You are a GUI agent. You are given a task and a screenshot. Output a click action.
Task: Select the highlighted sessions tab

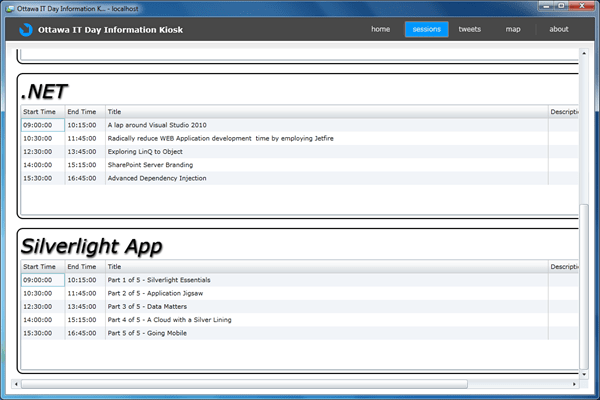coord(426,29)
